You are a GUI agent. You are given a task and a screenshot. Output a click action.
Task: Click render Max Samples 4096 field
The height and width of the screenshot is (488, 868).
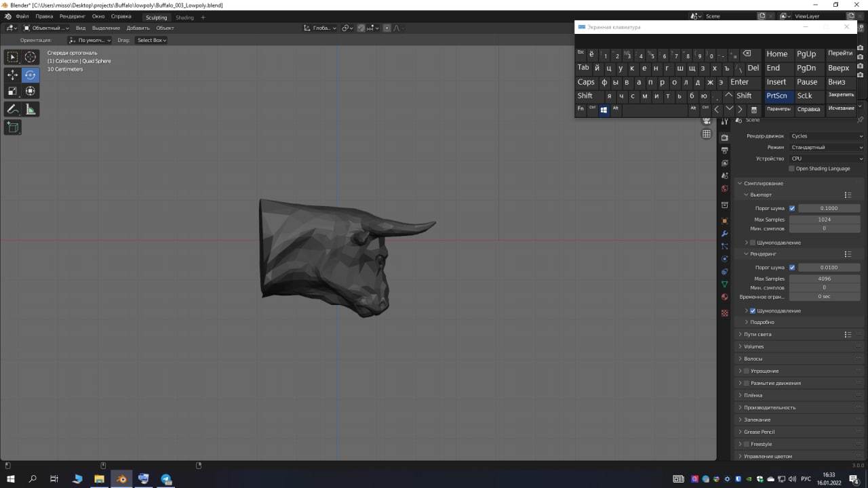(825, 279)
